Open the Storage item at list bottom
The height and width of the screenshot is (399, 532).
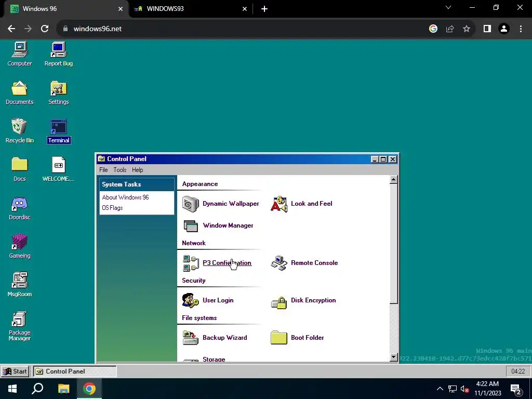click(214, 359)
